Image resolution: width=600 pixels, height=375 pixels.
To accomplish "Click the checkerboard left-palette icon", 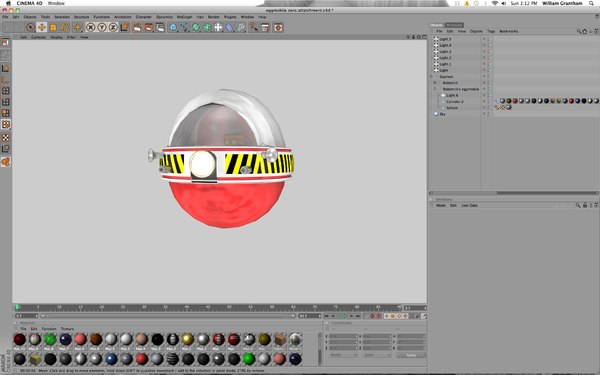I will point(6,137).
